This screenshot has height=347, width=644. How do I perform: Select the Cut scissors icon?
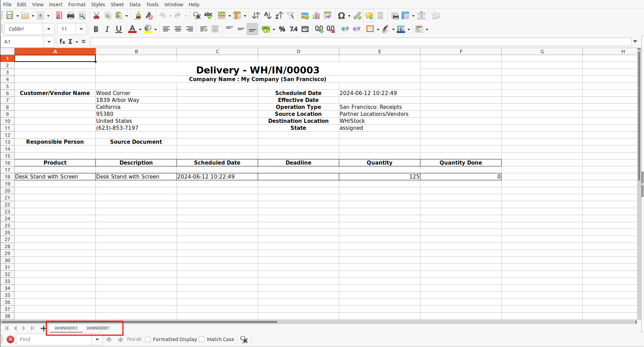96,16
